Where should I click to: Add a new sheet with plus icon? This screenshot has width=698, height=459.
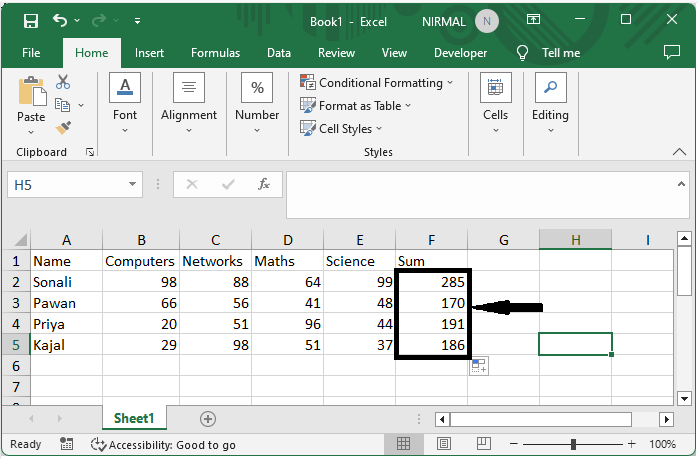point(208,419)
